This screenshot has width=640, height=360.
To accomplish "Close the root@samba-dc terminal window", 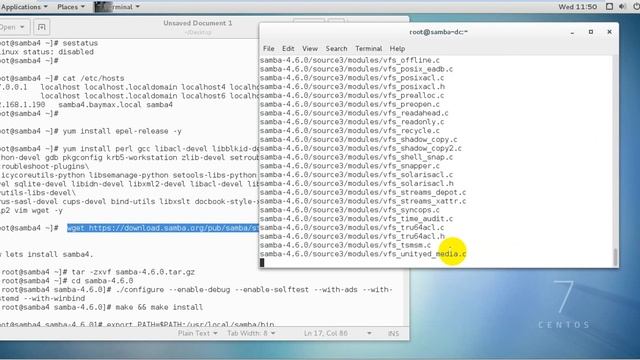I will [609, 32].
